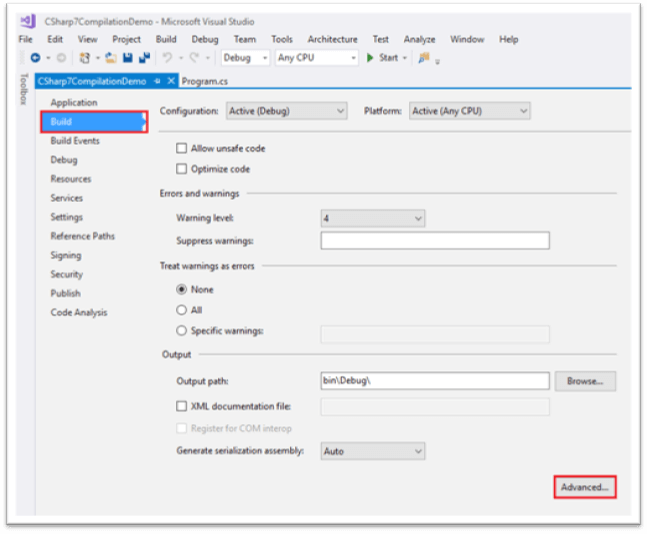Open the Warning level dropdown
The width and height of the screenshot is (647, 534).
coord(373,218)
